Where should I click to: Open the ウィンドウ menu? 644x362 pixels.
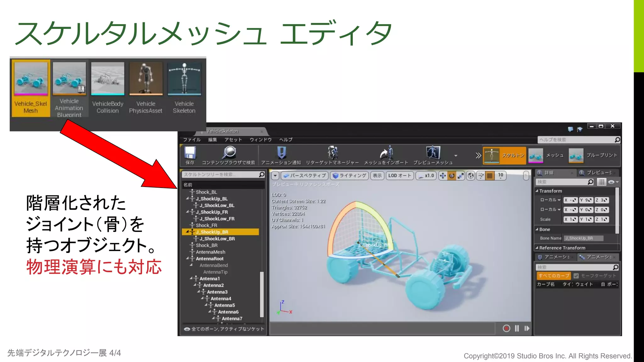(260, 140)
